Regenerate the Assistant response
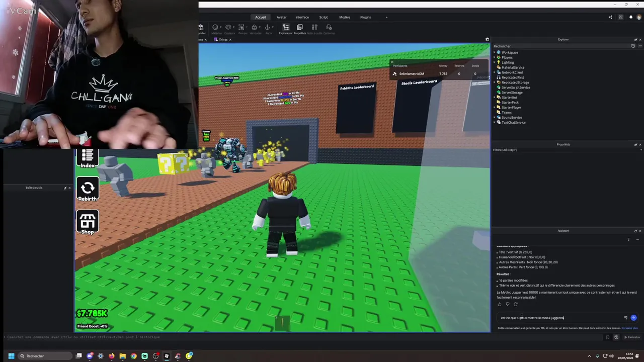 [515, 304]
